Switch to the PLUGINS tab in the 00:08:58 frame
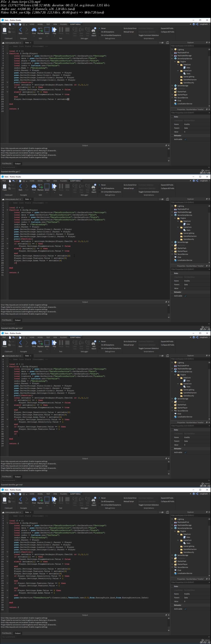The image size is (211, 644). 63,494
